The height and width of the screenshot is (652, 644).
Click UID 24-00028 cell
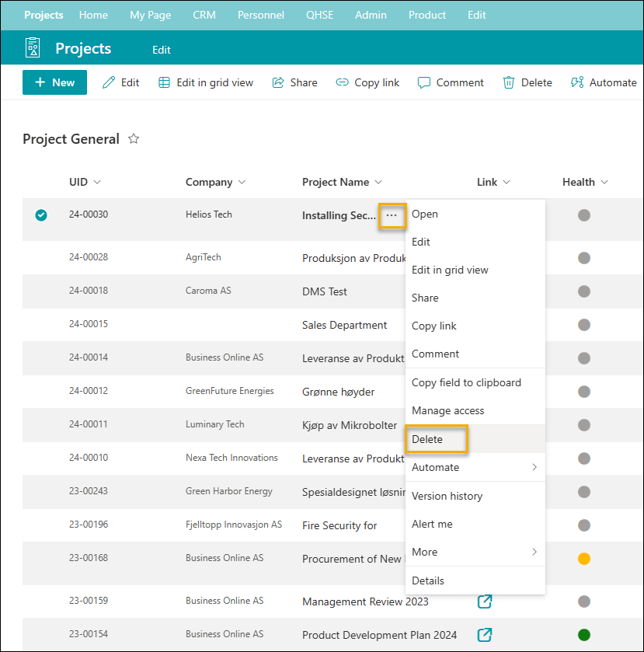[x=88, y=257]
